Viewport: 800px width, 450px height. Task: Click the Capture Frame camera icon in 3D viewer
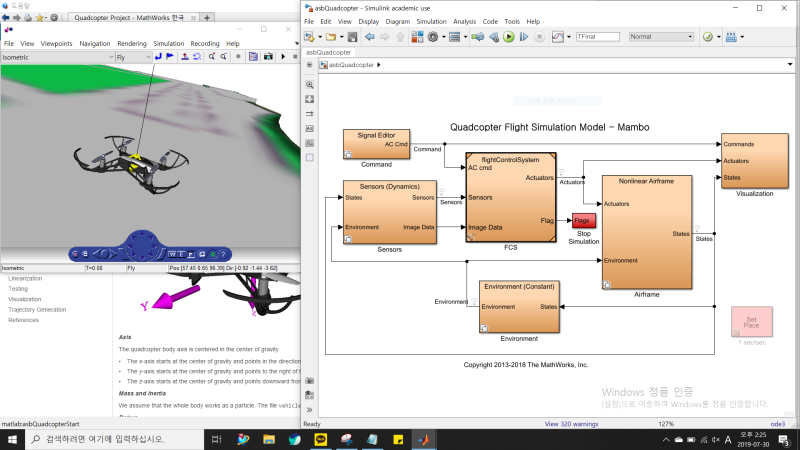pos(268,57)
